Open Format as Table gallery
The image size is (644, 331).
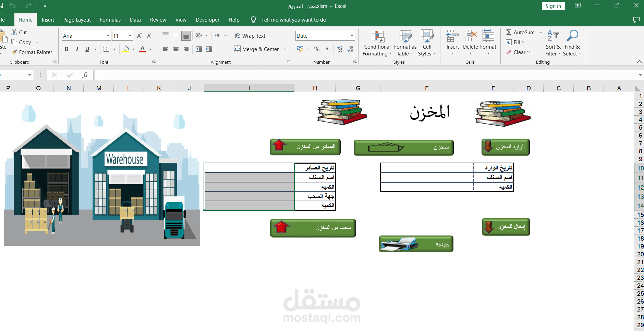tap(405, 43)
